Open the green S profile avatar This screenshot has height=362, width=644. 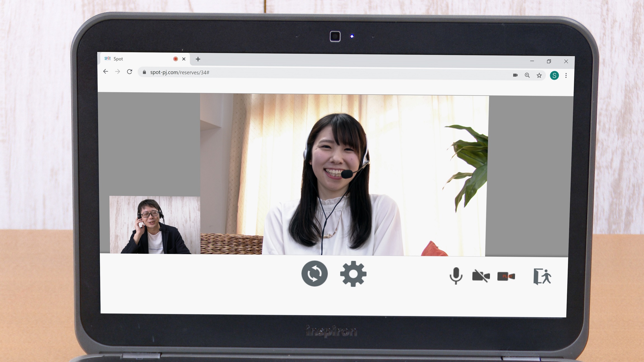[x=554, y=75]
